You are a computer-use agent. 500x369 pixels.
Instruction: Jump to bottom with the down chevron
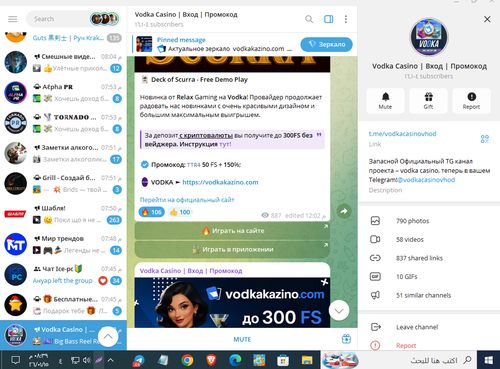pyautogui.click(x=339, y=311)
